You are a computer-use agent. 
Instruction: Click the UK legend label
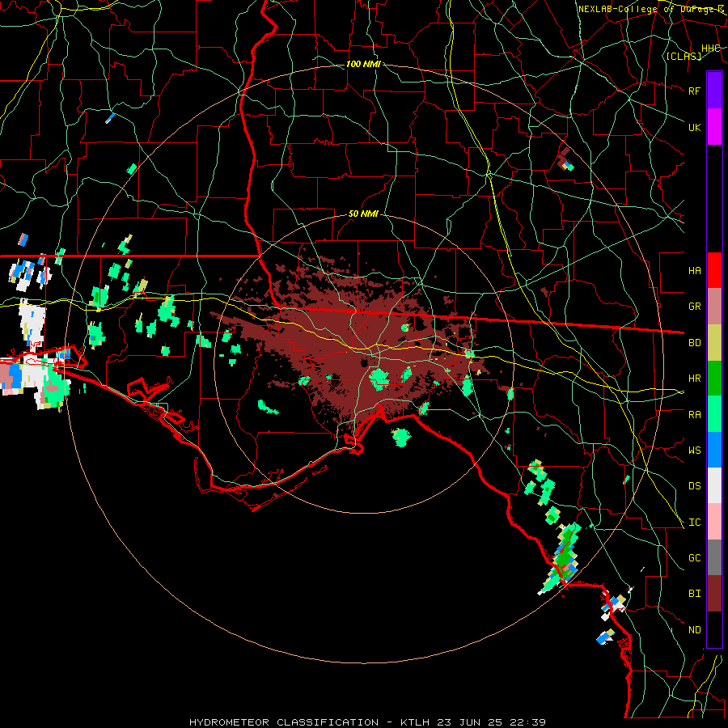694,127
